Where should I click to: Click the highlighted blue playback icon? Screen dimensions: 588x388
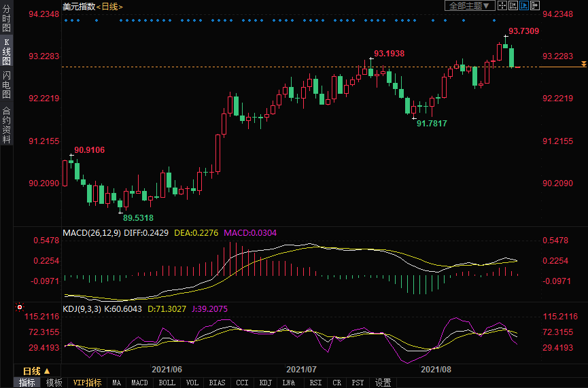[523, 5]
